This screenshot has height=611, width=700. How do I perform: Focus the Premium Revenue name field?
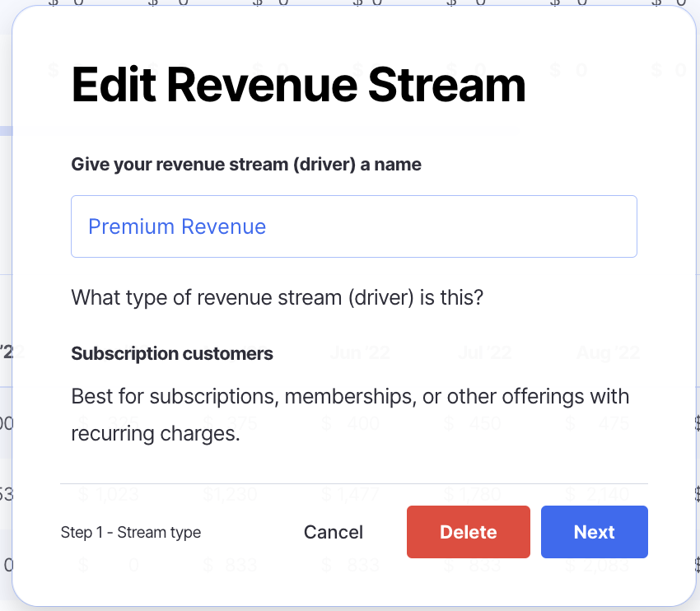[353, 226]
